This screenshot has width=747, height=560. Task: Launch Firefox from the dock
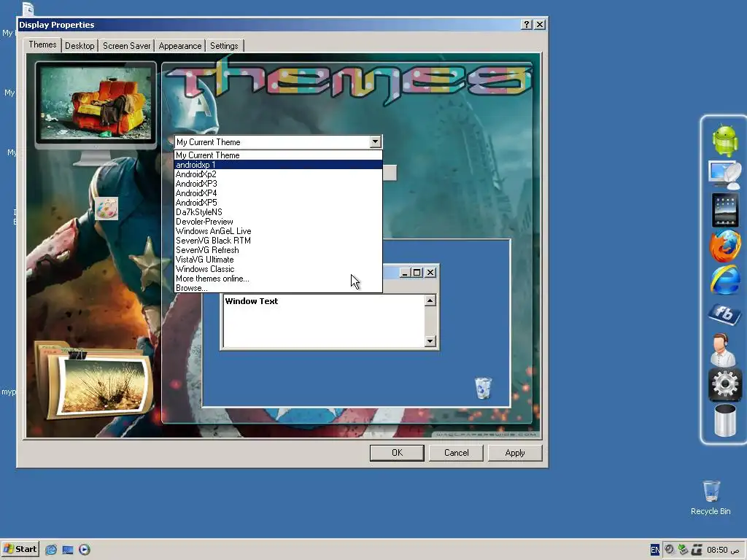724,246
